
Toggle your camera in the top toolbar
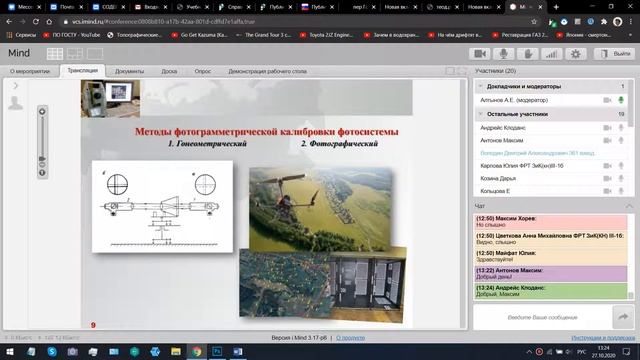[x=480, y=54]
